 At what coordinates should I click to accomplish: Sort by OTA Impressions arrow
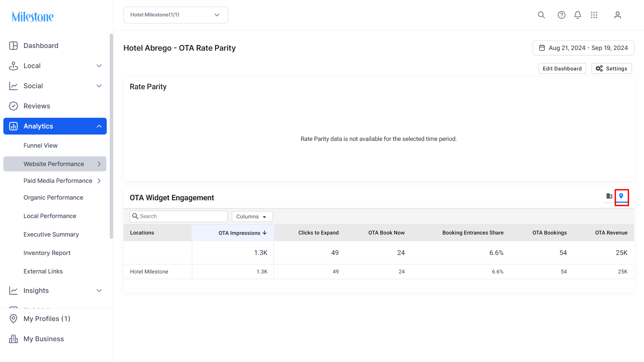pyautogui.click(x=265, y=233)
